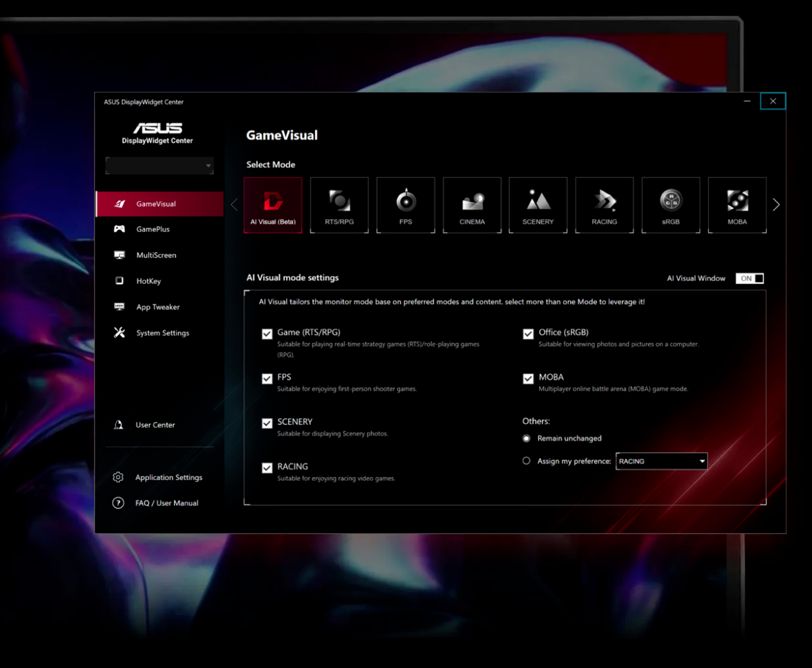Pick the MOBA mode icon

(x=737, y=205)
